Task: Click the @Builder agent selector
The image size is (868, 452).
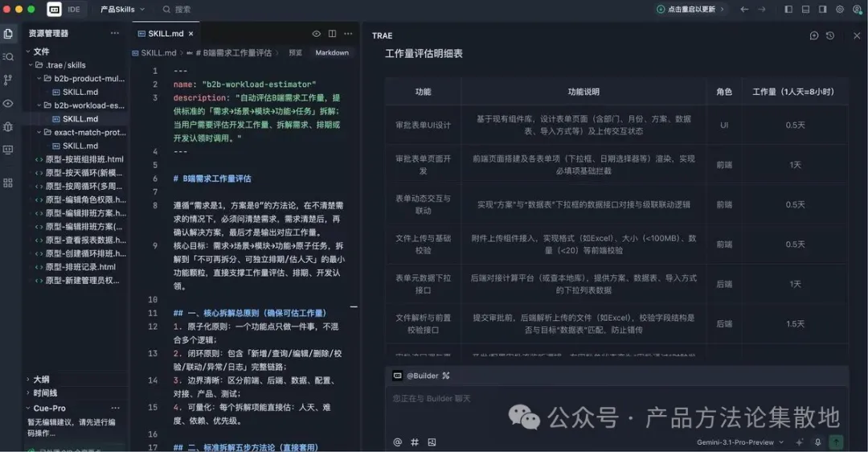Action: 421,376
